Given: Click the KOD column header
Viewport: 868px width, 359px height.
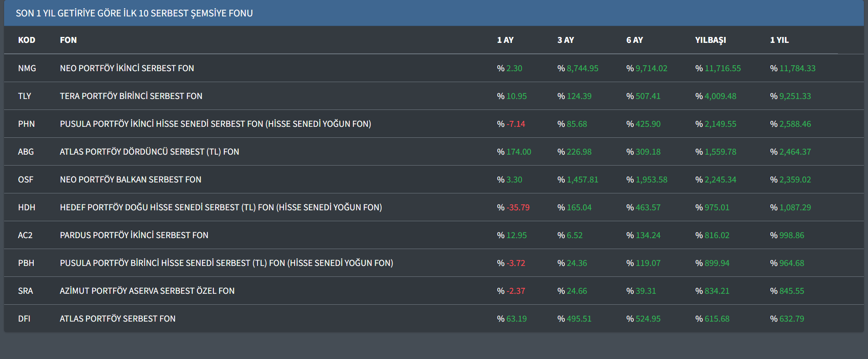Looking at the screenshot, I should point(26,40).
